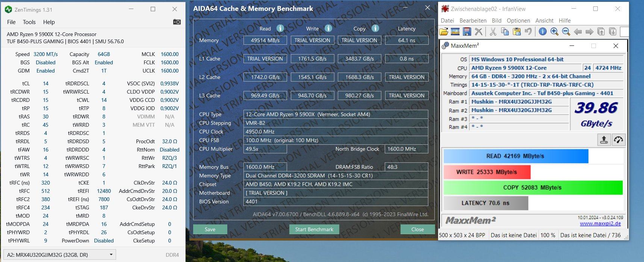Click the Memory Read 49514 MB/s field
Viewport: 644px width, 262px height.
[265, 40]
